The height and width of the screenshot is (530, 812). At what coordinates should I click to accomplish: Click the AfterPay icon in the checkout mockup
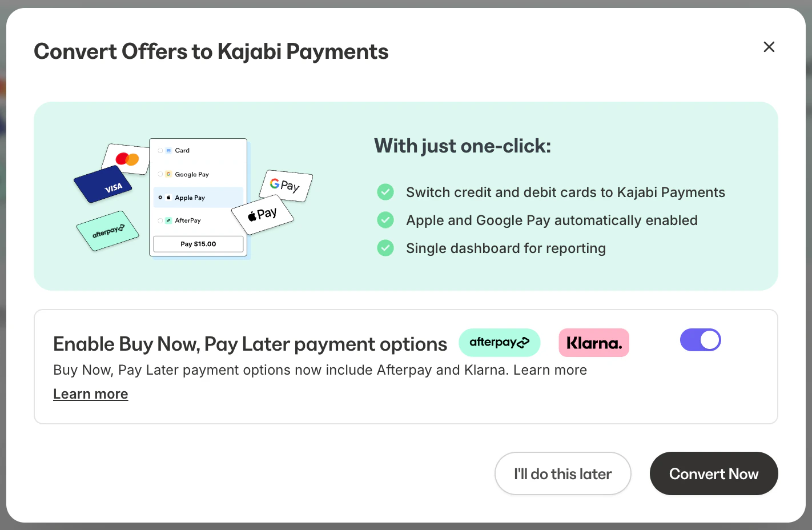point(168,220)
